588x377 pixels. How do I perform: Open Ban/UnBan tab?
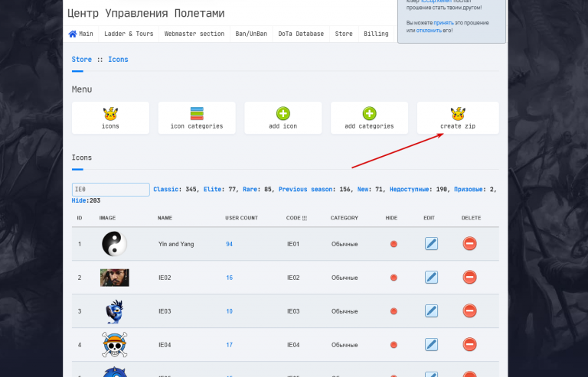click(251, 34)
